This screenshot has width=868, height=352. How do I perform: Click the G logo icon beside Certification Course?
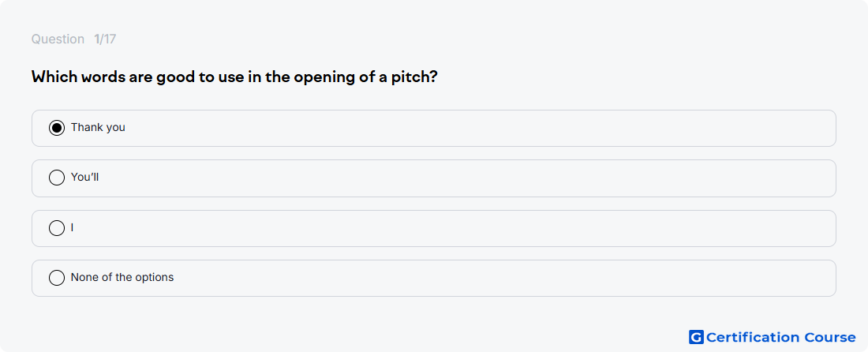[696, 337]
